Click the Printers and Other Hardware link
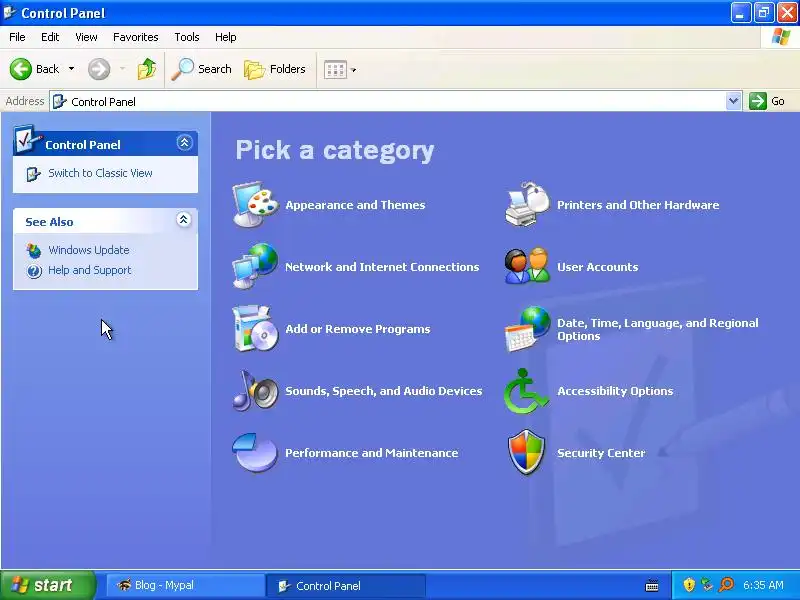 tap(638, 205)
